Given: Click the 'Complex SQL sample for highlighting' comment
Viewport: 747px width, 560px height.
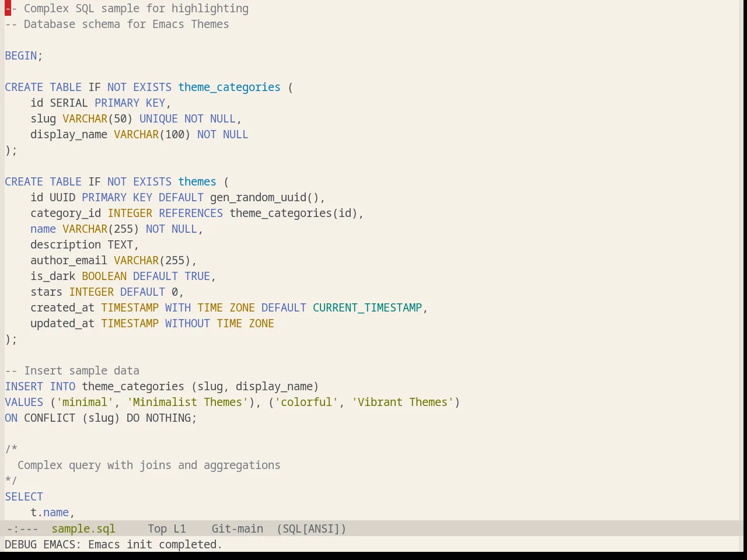Looking at the screenshot, I should point(127,9).
